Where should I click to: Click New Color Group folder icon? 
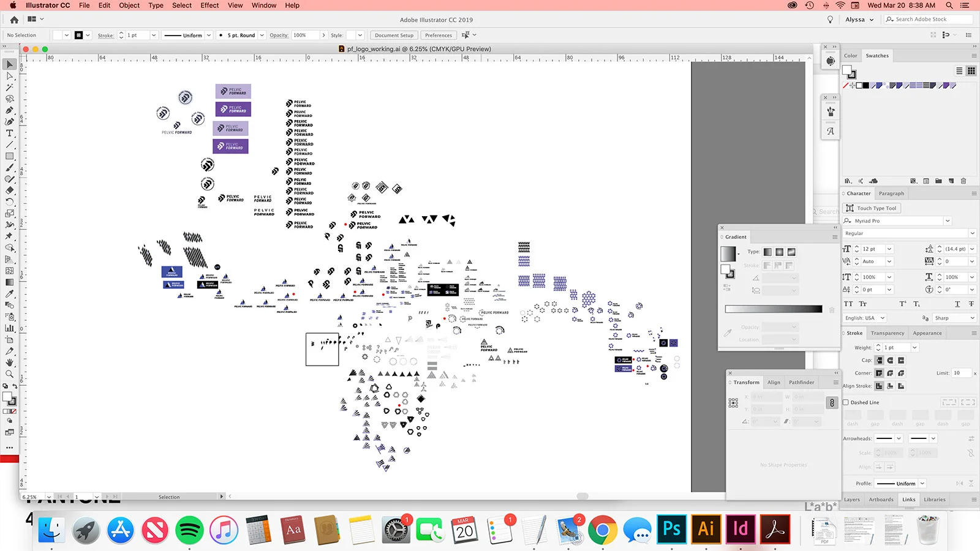coord(938,181)
